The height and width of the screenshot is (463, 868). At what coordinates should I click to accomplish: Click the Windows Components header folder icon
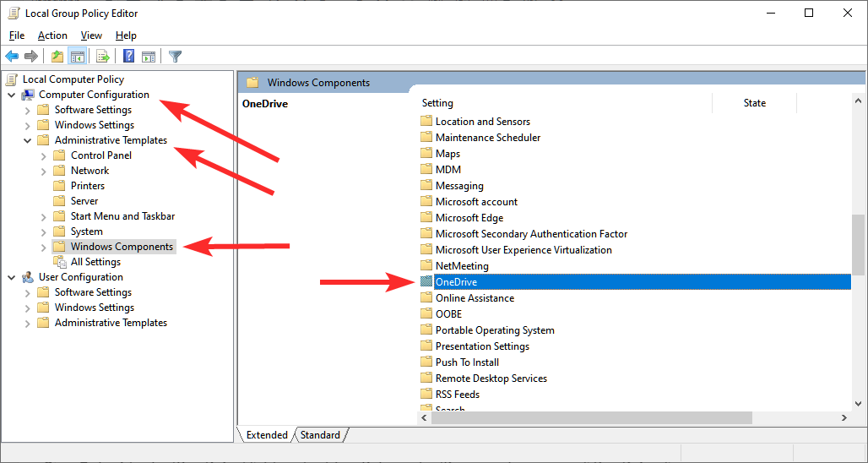tap(252, 83)
